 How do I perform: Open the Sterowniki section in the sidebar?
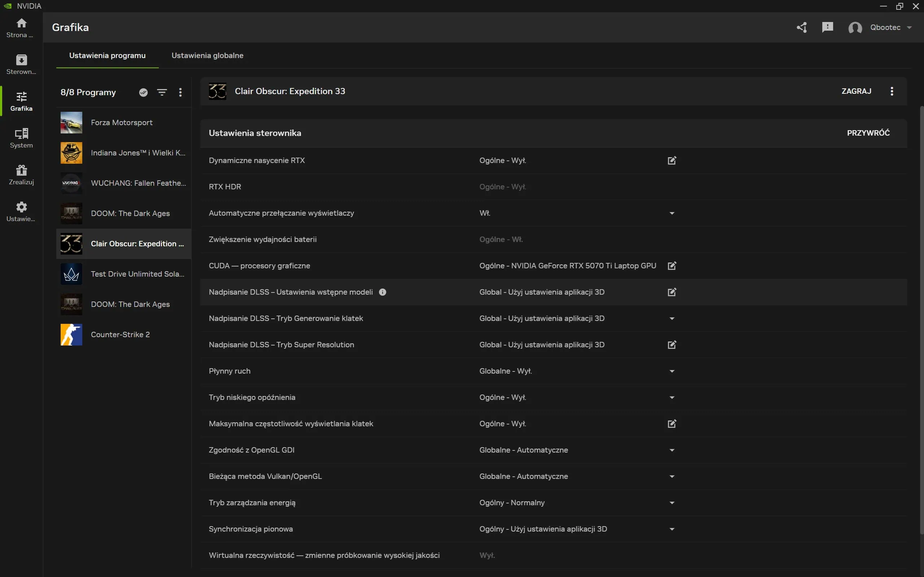21,64
